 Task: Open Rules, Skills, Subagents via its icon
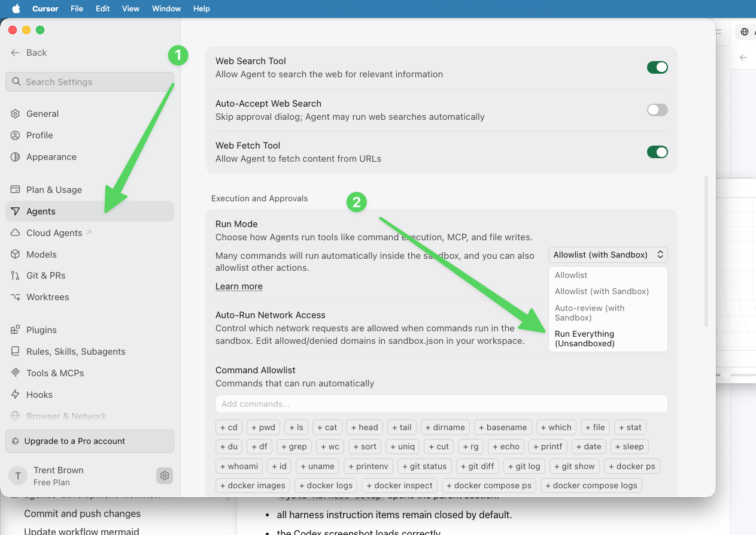pyautogui.click(x=16, y=352)
